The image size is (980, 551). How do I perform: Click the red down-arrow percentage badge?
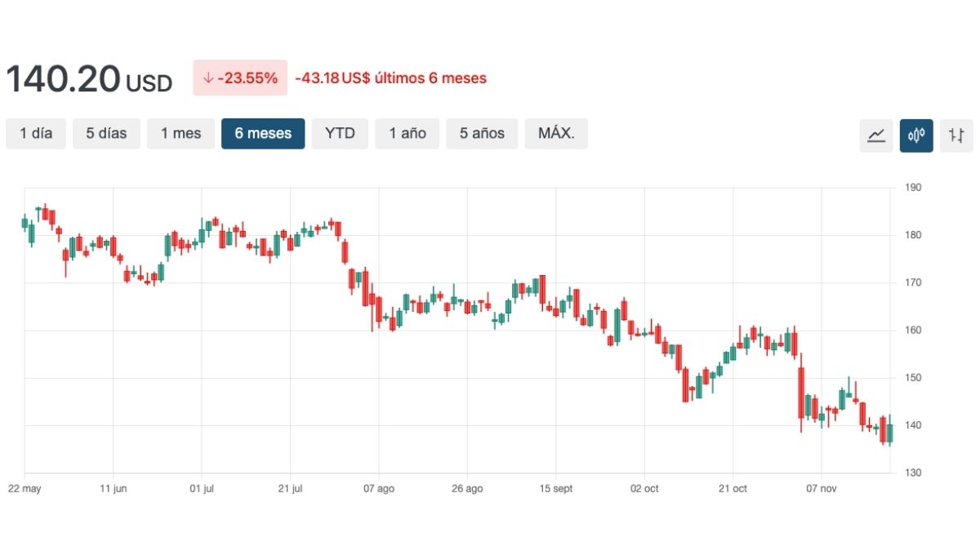point(240,78)
